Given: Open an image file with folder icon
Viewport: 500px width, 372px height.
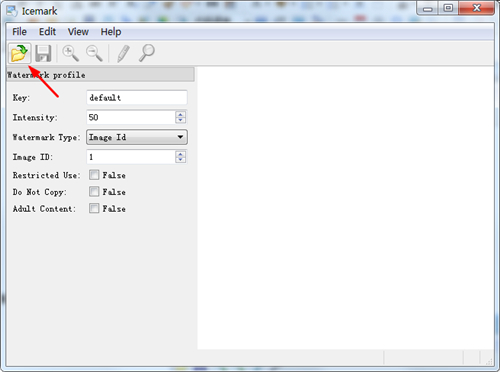Looking at the screenshot, I should click(19, 53).
